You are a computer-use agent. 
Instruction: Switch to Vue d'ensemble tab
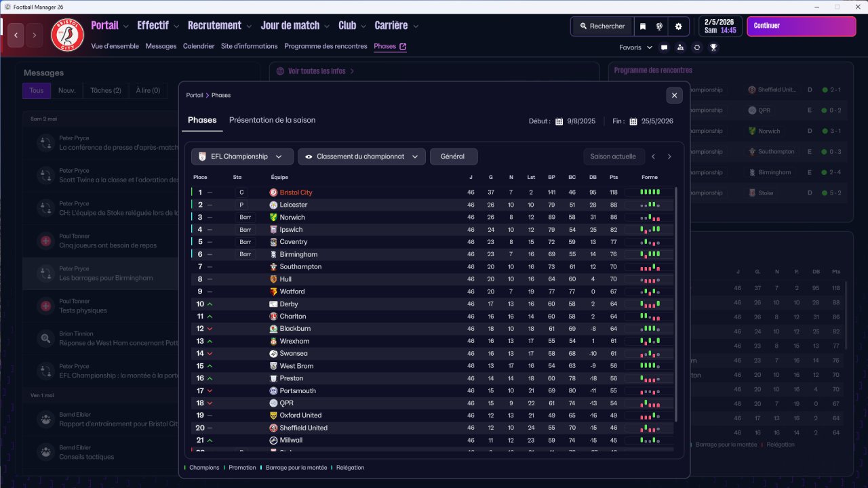pyautogui.click(x=115, y=46)
